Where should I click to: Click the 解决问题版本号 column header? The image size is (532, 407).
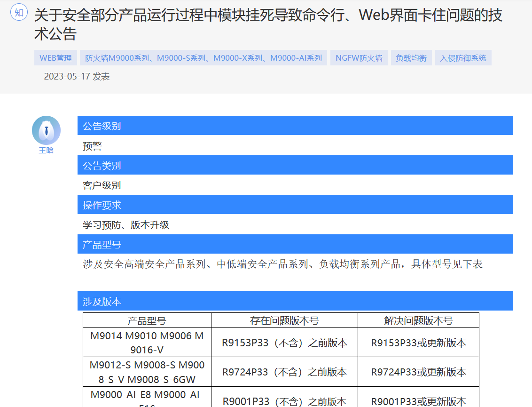[x=418, y=320]
